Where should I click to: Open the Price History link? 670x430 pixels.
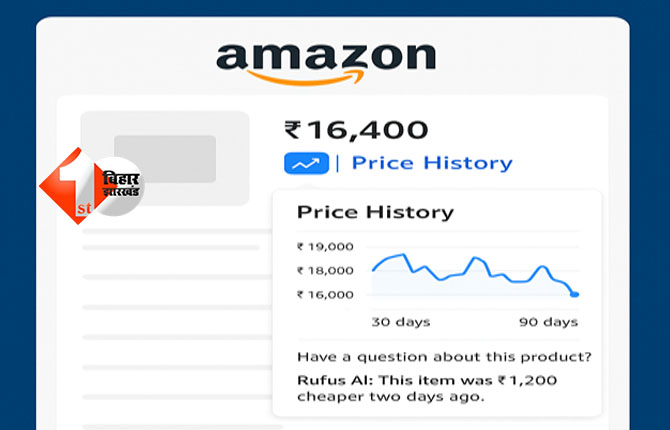(x=432, y=163)
